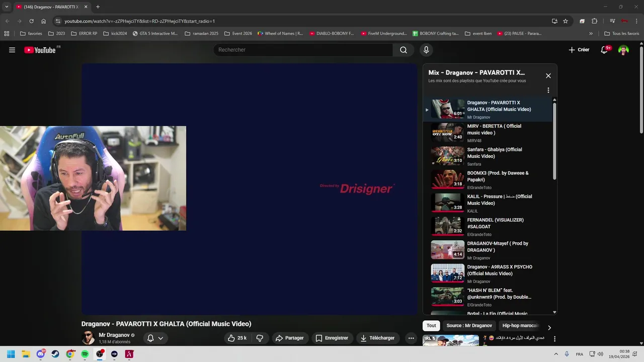Play FERNANDEL (VISUALIZER) #SALGOAT

pyautogui.click(x=488, y=227)
